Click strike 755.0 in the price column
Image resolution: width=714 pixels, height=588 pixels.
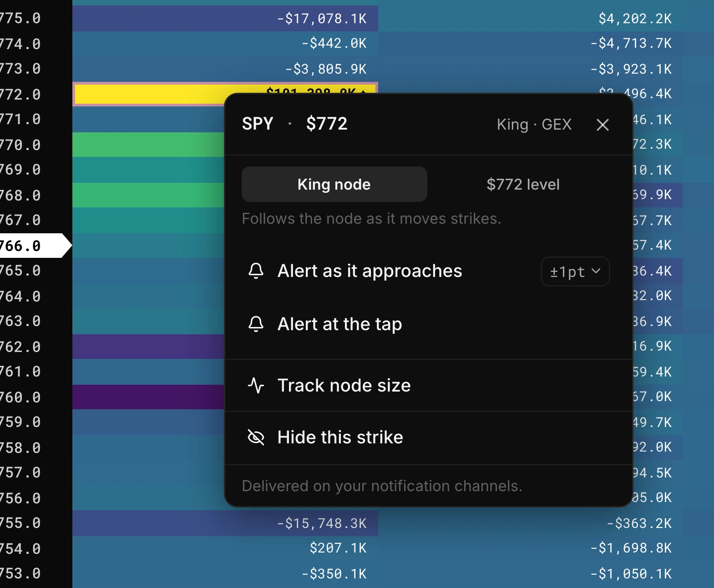click(20, 523)
